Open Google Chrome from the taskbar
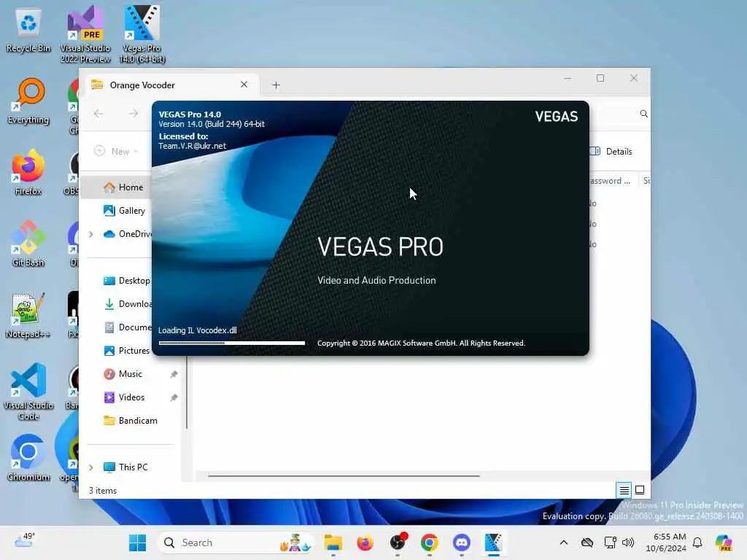 [x=429, y=542]
